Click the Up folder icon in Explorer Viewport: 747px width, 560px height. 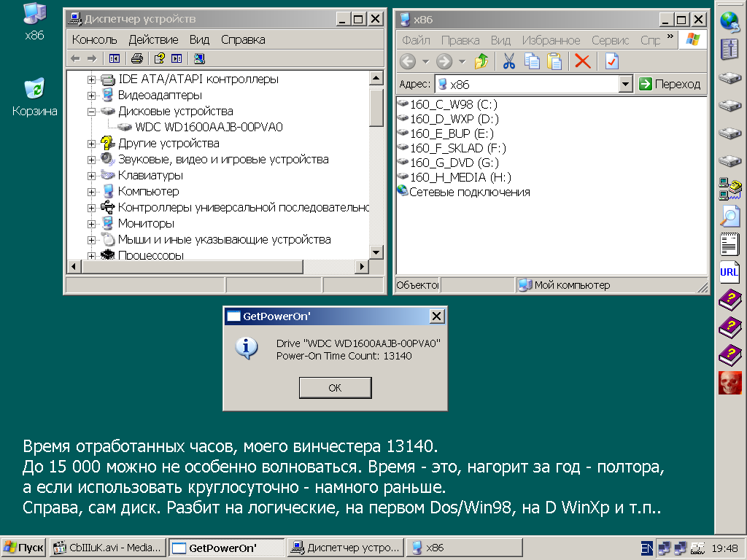click(x=481, y=61)
